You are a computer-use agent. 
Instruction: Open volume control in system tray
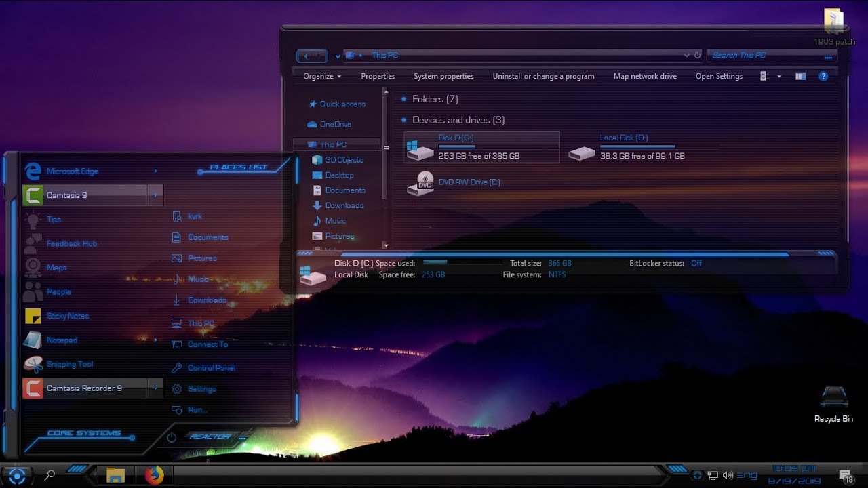point(728,476)
